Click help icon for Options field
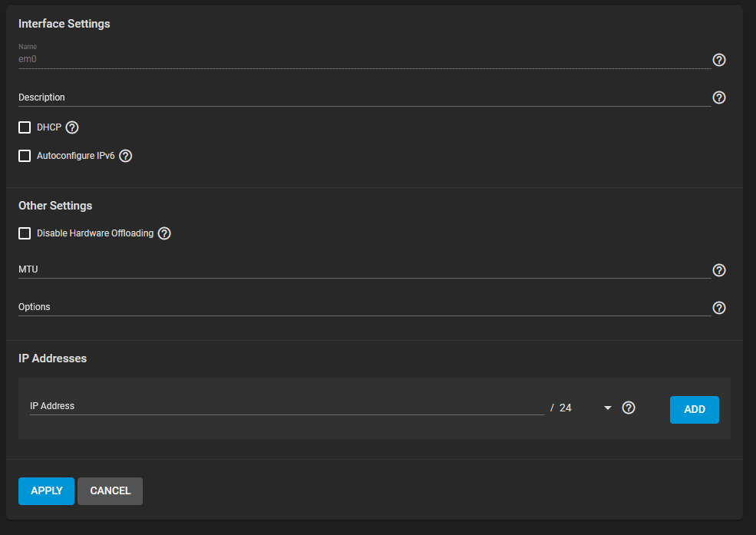 pyautogui.click(x=719, y=308)
